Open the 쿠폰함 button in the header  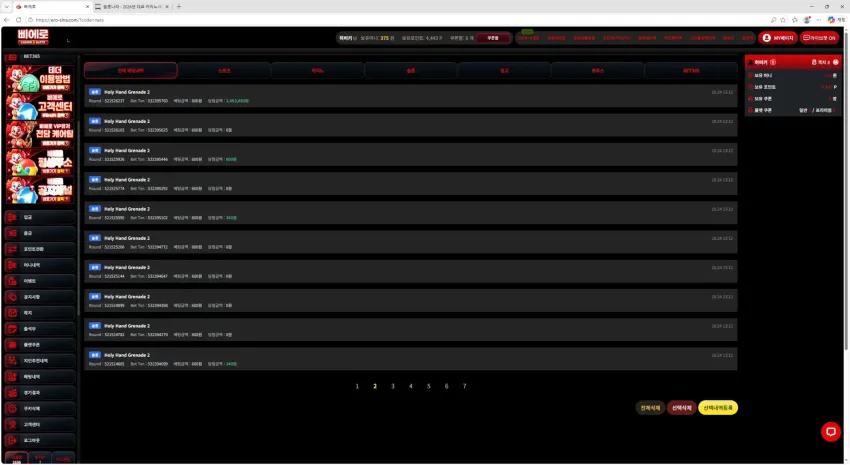493,38
